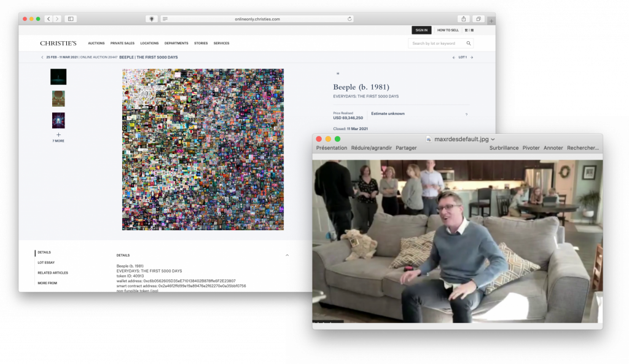Go to the next lot arrow
The height and width of the screenshot is (364, 629).
click(x=472, y=57)
